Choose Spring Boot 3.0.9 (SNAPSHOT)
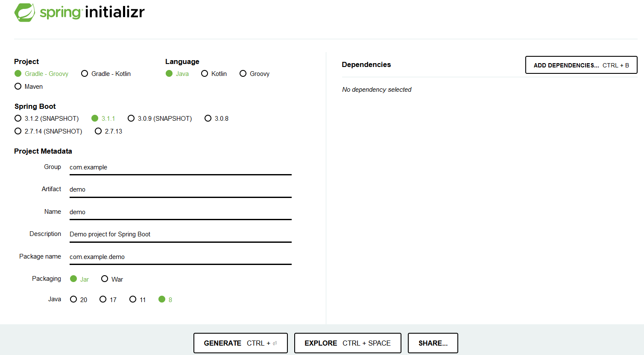Screen dimensions: 644x355 (160, 119)
